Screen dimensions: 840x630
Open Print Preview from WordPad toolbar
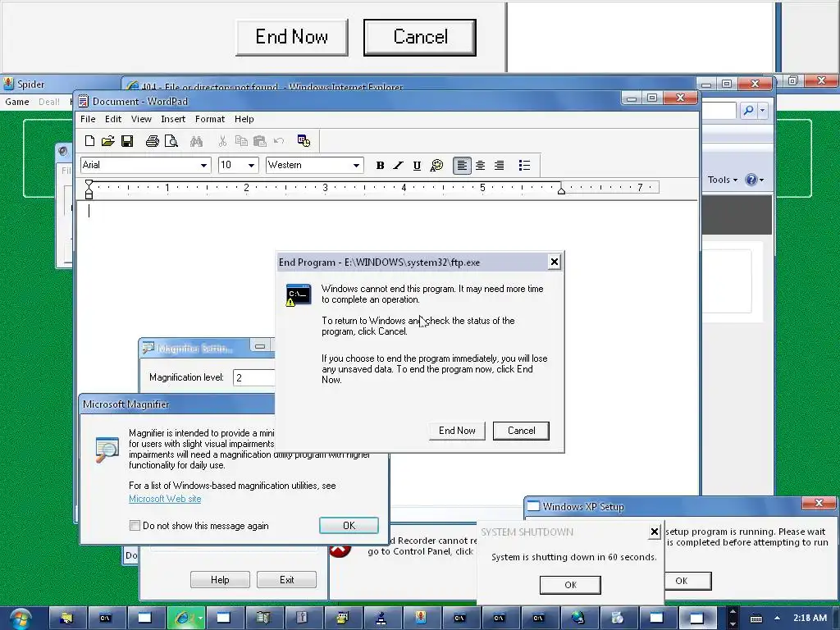[x=171, y=141]
